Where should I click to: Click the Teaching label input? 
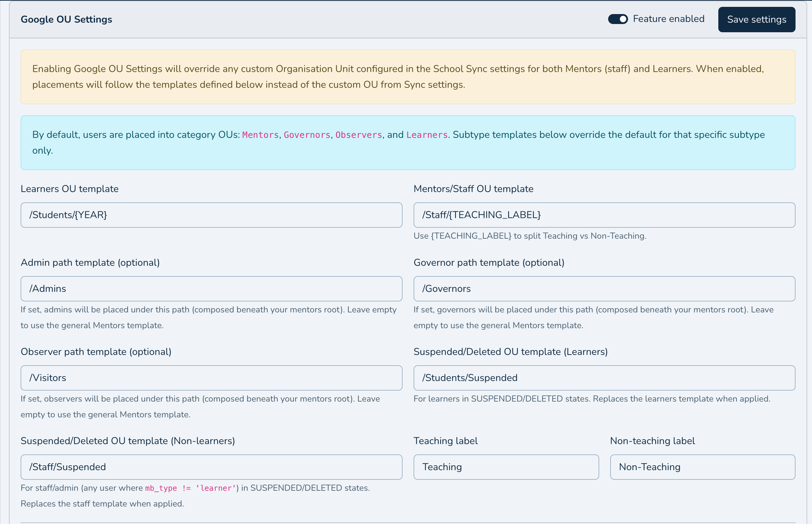pos(506,467)
